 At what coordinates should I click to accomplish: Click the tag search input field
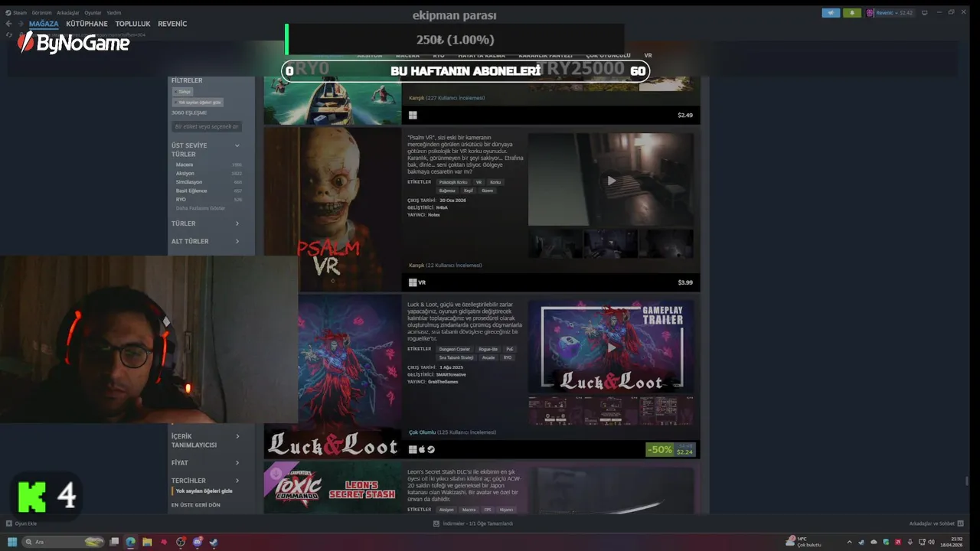click(207, 126)
